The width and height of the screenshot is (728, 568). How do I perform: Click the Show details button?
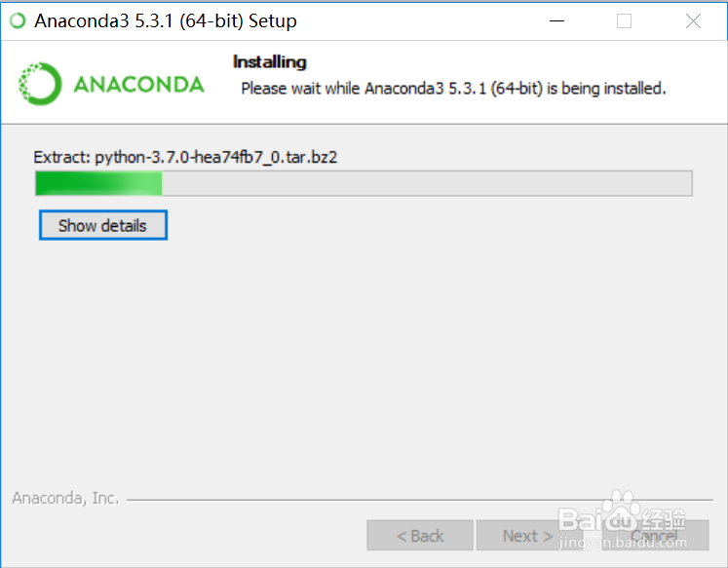pos(103,225)
